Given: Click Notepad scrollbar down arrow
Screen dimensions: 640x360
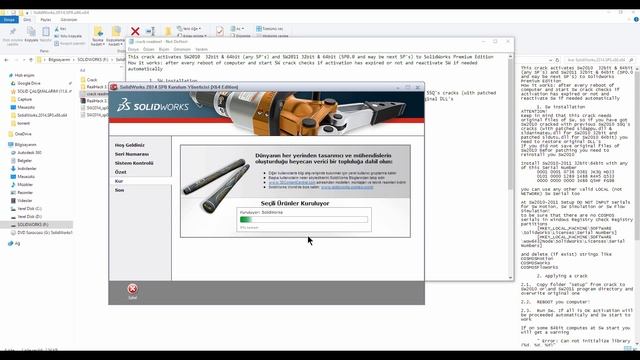Looking at the screenshot, I should pyautogui.click(x=510, y=278).
